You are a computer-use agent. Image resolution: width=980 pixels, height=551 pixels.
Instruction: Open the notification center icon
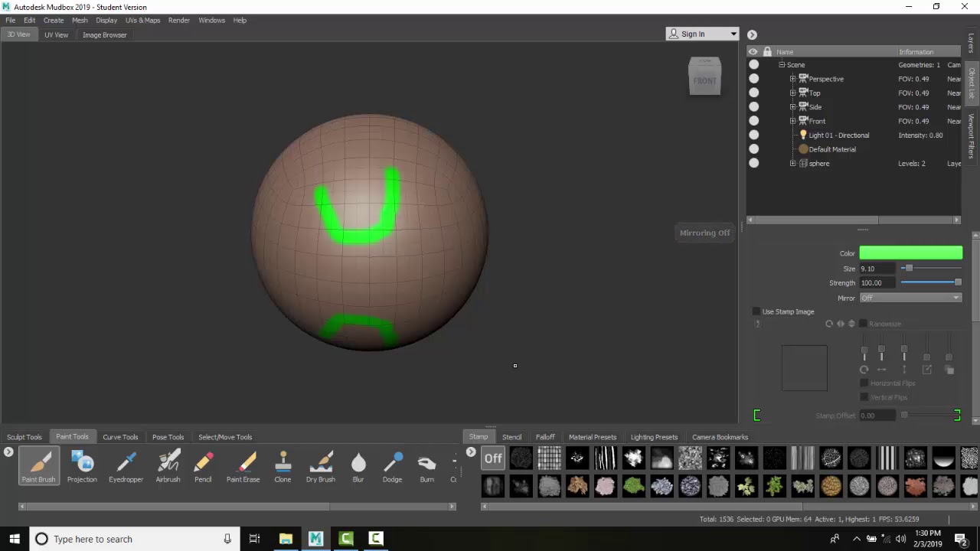pyautogui.click(x=961, y=539)
